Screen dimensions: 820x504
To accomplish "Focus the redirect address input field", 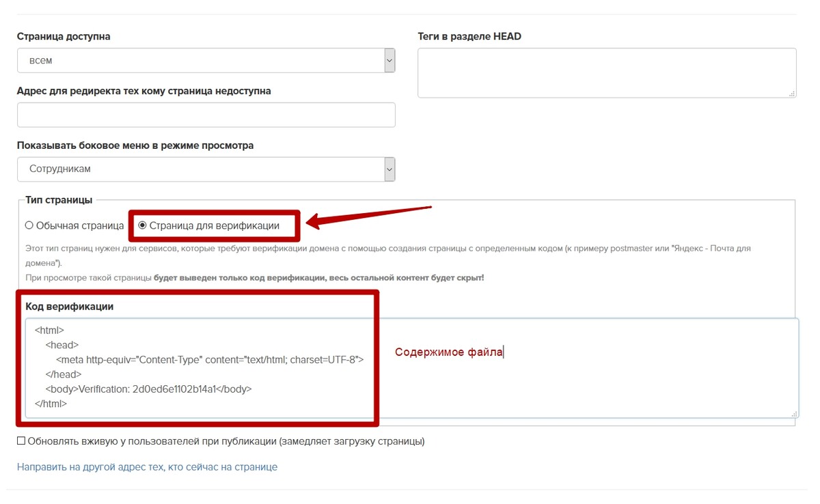I will point(206,115).
